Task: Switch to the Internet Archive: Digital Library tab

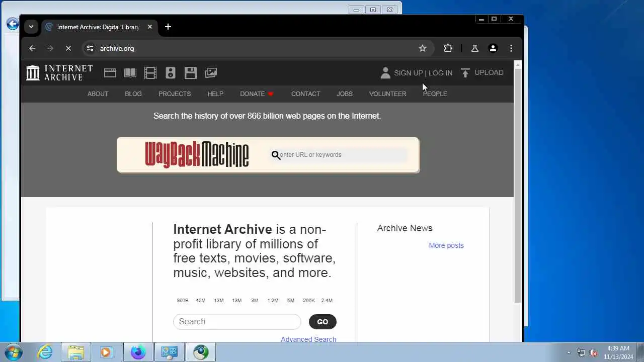Action: 99,27
